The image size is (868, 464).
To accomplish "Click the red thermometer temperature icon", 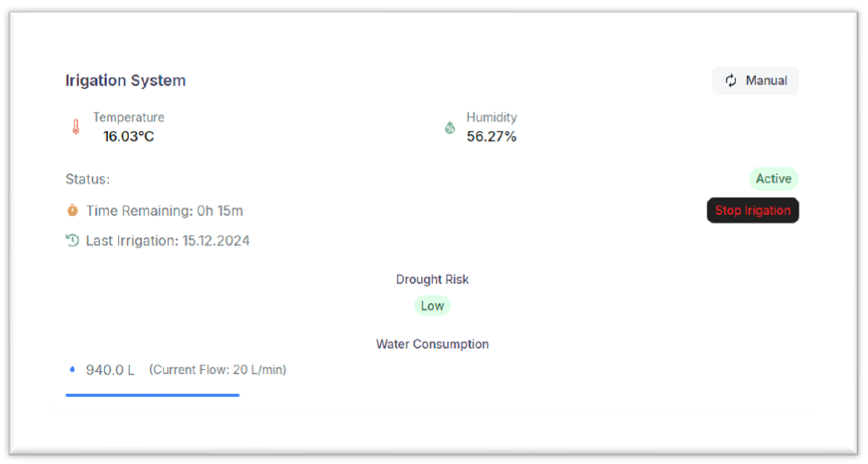I will (76, 127).
